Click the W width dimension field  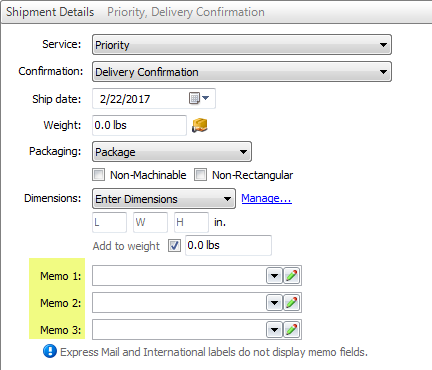tap(150, 222)
